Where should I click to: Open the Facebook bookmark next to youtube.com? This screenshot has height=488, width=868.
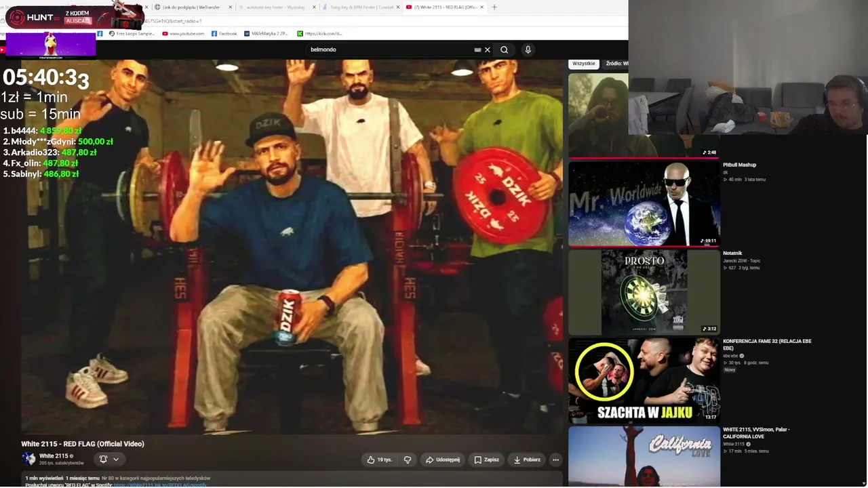[224, 33]
